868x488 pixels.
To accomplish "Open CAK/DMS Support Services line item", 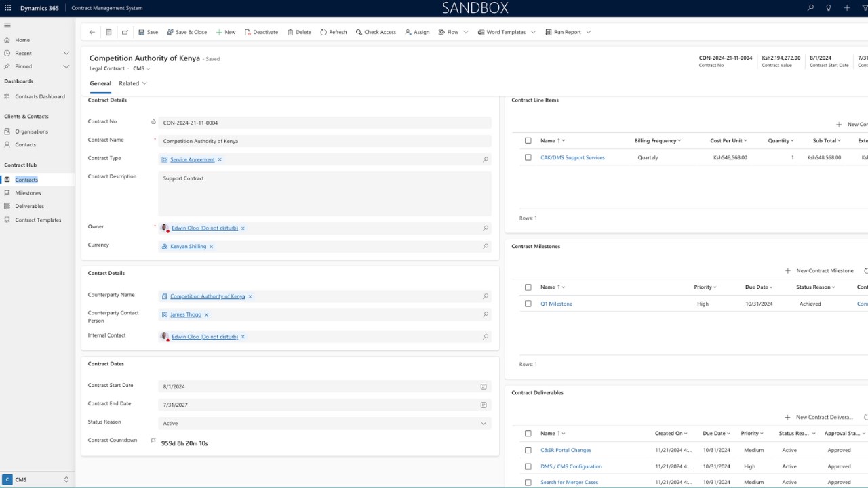I will [x=572, y=157].
